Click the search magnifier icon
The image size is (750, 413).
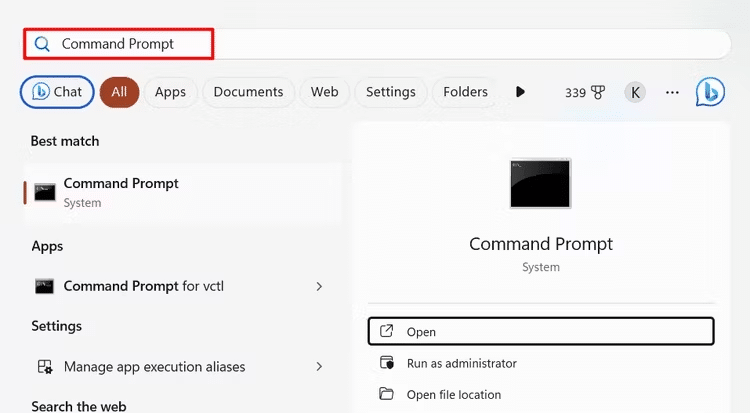tap(42, 44)
